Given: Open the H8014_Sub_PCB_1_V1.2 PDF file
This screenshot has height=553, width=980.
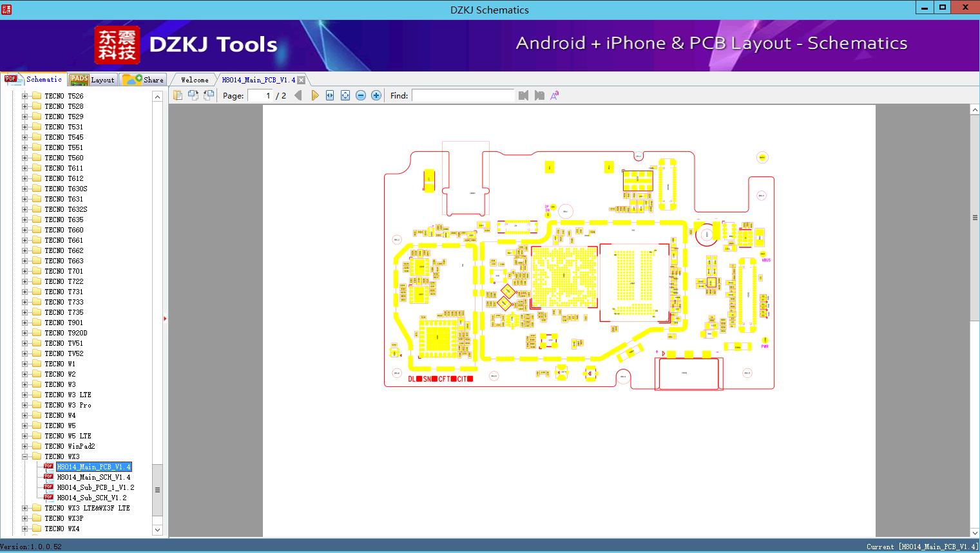Looking at the screenshot, I should pyautogui.click(x=95, y=487).
